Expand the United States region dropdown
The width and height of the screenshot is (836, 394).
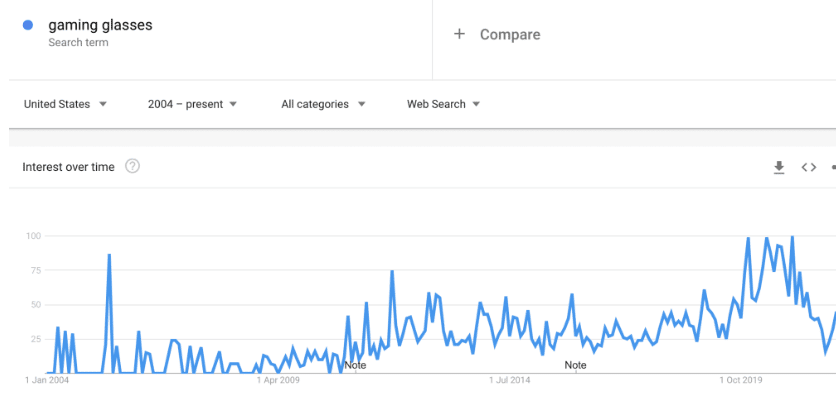click(x=66, y=104)
